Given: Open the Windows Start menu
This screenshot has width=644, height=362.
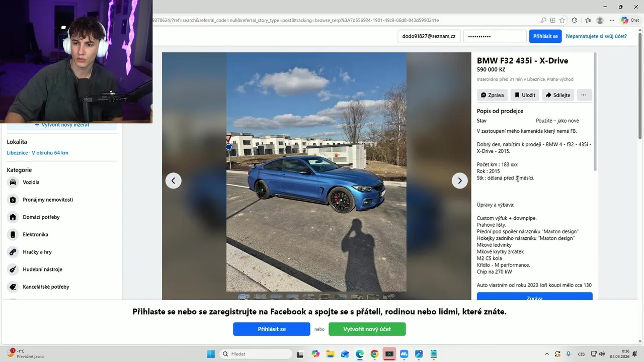Looking at the screenshot, I should coord(211,354).
